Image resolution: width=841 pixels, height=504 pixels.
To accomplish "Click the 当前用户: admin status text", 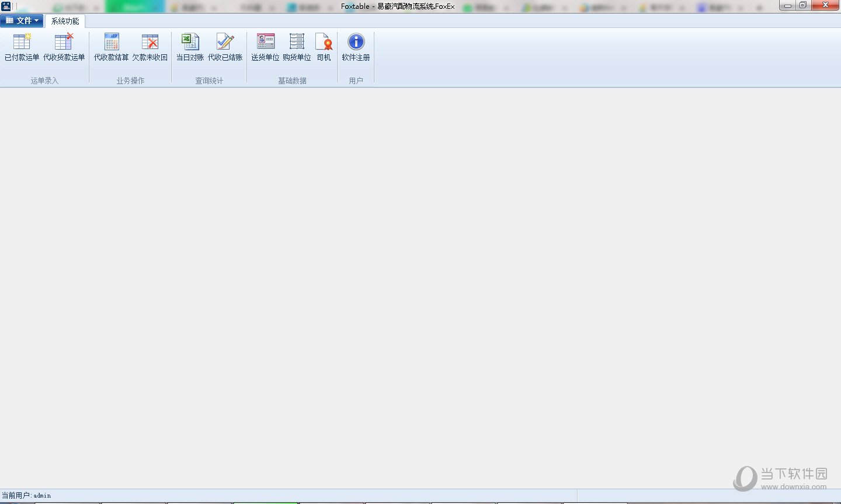I will point(26,495).
